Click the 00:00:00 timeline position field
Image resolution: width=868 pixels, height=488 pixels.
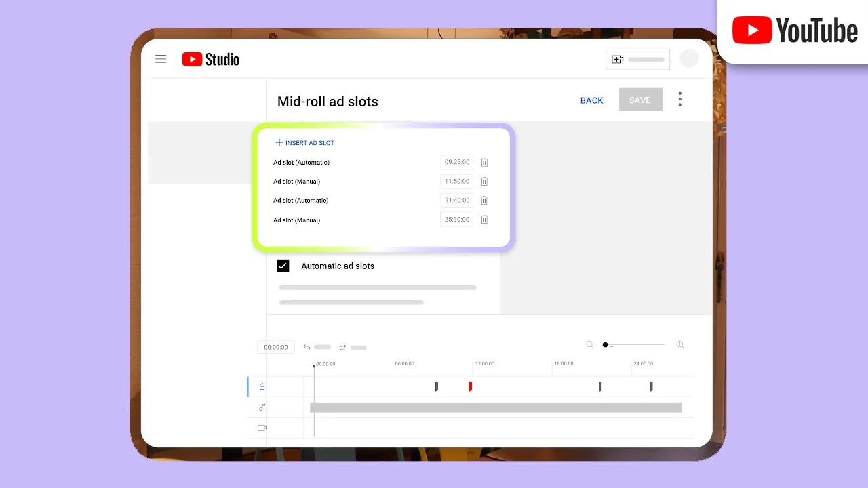(x=276, y=347)
